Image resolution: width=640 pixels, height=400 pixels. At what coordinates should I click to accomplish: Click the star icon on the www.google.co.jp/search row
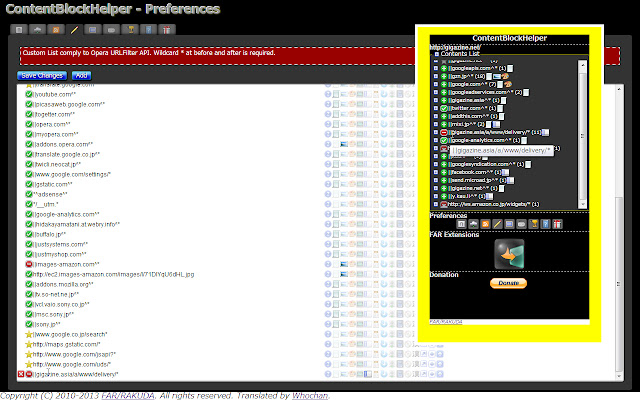pos(29,334)
